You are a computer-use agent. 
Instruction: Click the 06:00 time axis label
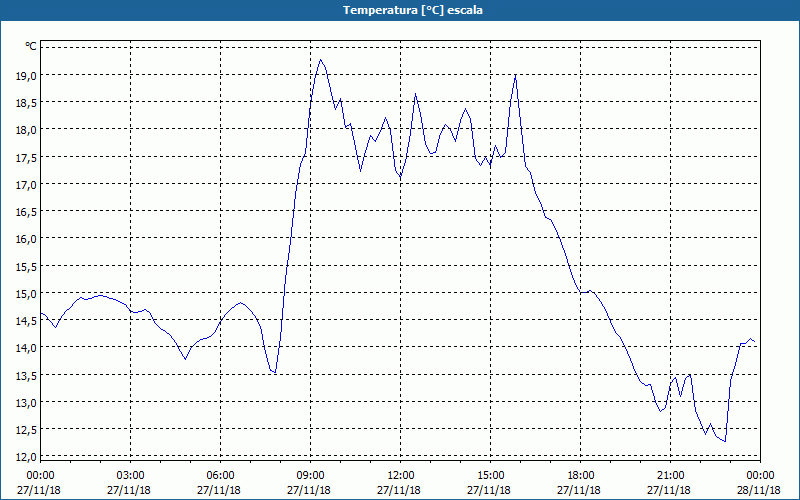pyautogui.click(x=220, y=476)
